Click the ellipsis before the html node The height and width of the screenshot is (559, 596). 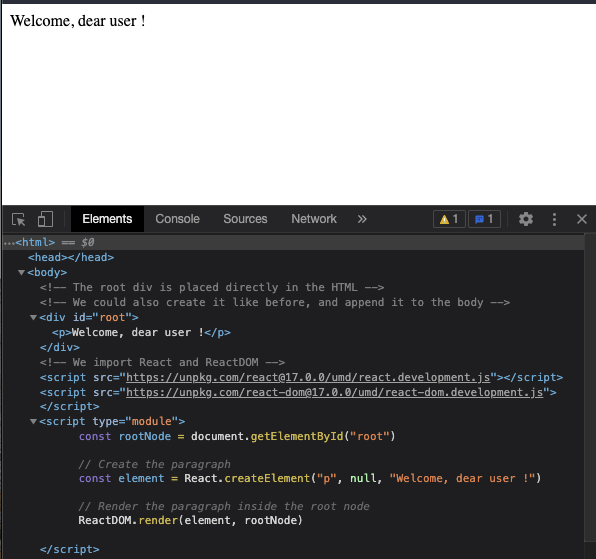click(x=9, y=242)
